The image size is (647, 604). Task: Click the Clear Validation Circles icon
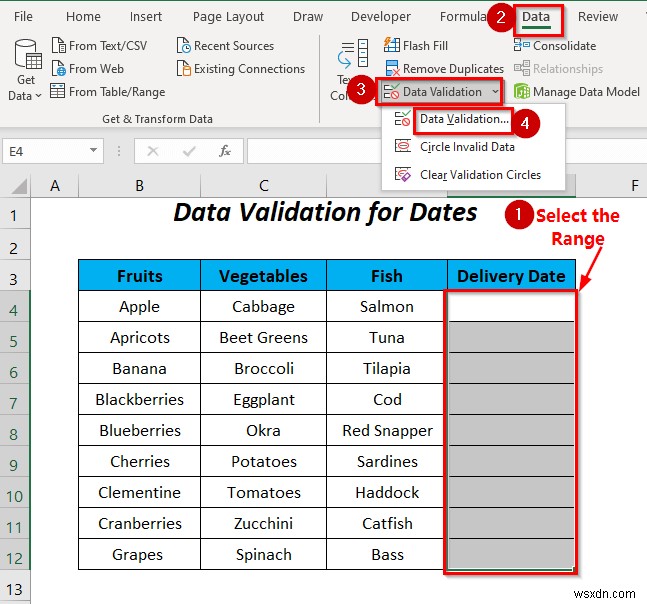(x=403, y=174)
